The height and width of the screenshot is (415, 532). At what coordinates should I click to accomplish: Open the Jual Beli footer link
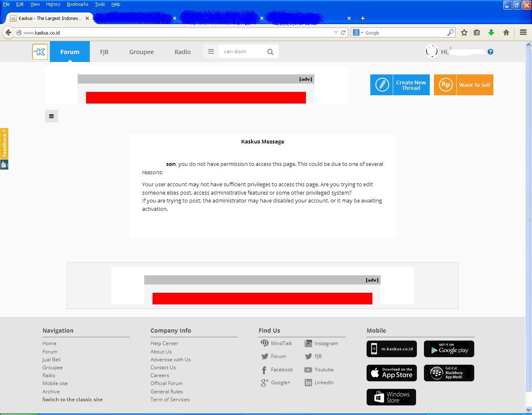pyautogui.click(x=52, y=360)
